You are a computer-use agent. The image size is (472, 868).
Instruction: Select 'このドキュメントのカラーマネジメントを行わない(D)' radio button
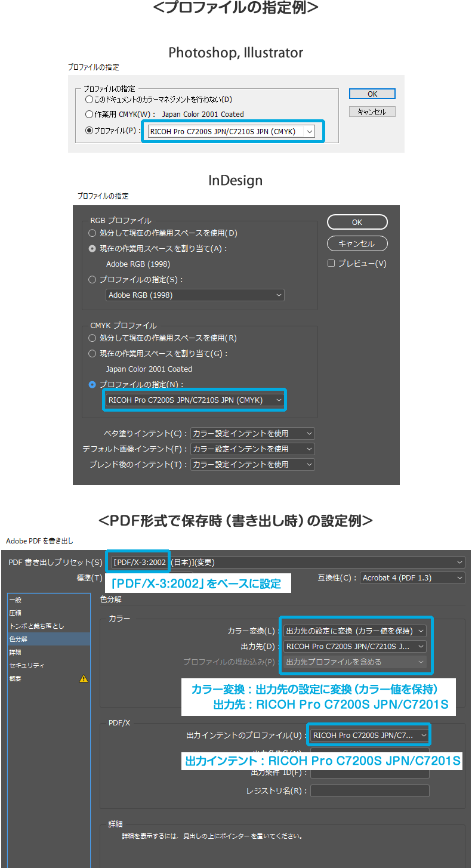pyautogui.click(x=89, y=99)
